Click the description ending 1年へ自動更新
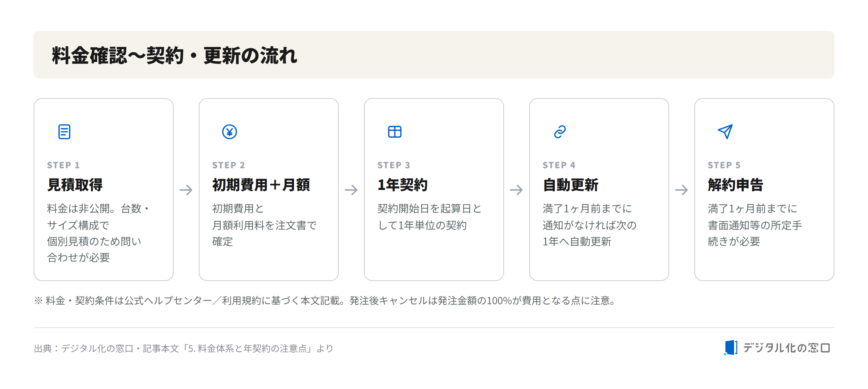868x389 pixels. [590, 225]
